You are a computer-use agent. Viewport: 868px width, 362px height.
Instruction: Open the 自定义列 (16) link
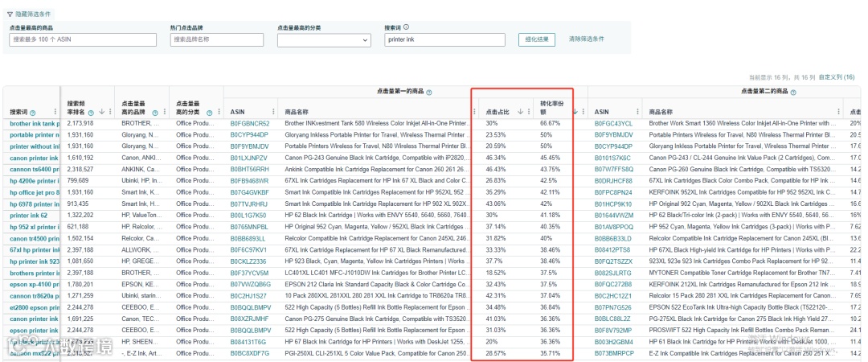coord(837,77)
